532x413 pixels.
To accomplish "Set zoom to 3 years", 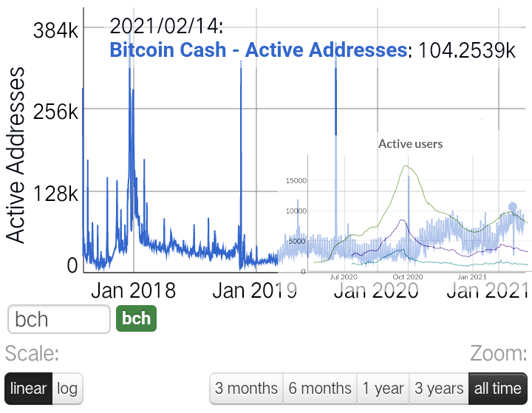I will 439,388.
